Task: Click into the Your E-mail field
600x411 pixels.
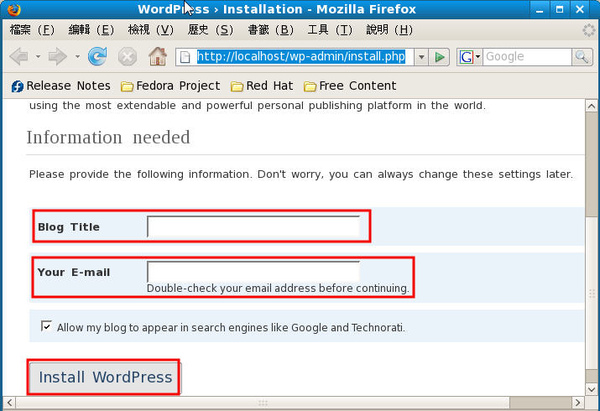Action: click(253, 272)
